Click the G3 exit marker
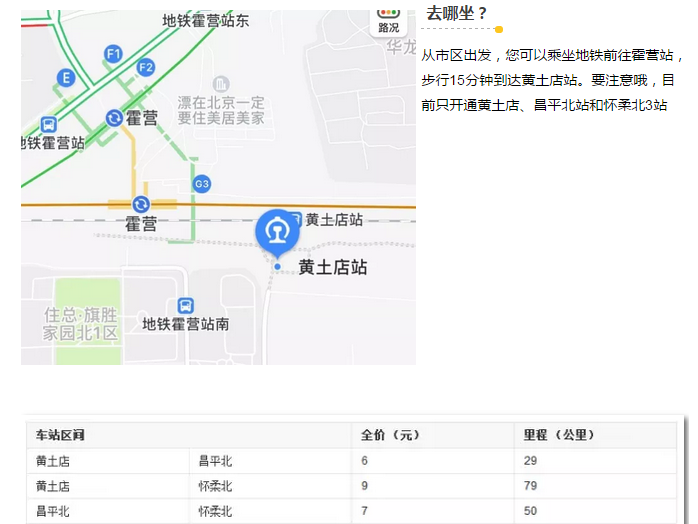 (x=202, y=184)
